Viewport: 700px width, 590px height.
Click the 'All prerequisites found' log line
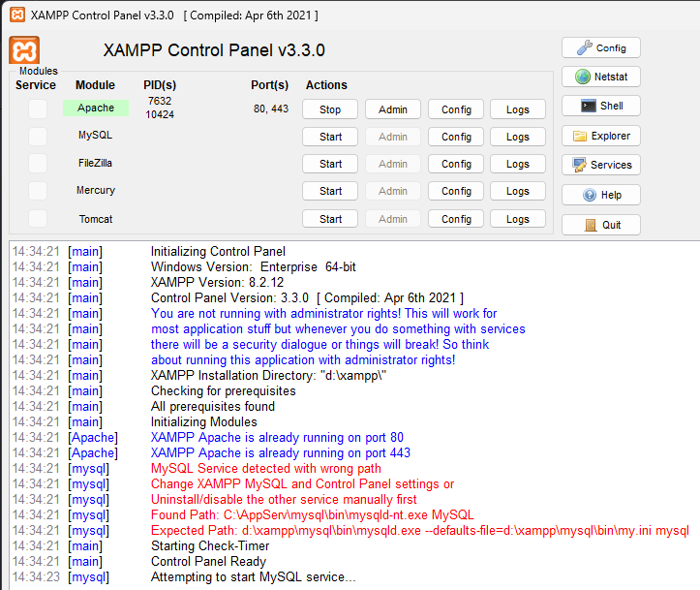(x=212, y=407)
